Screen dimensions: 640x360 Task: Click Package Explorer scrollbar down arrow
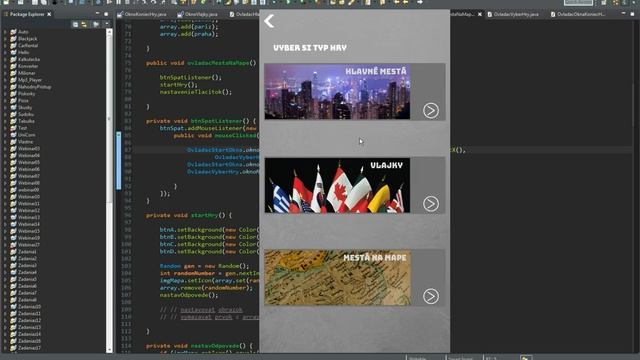(x=109, y=350)
